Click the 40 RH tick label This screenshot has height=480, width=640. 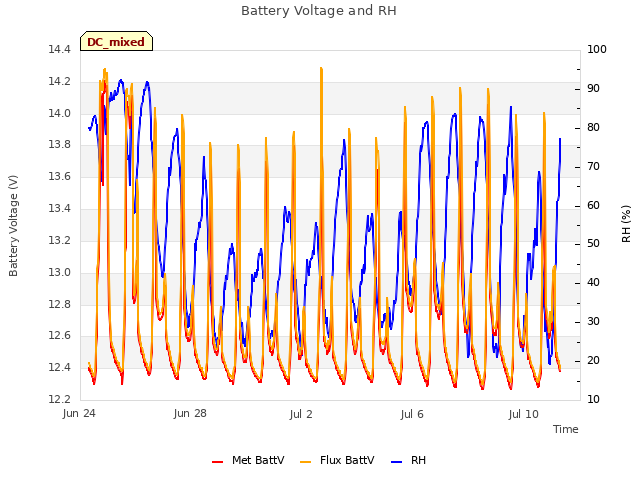click(x=593, y=282)
